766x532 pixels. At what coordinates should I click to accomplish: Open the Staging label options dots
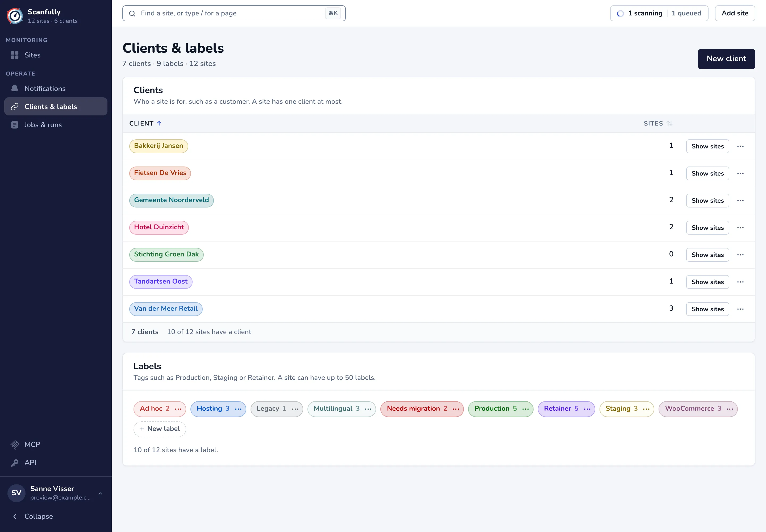tap(646, 409)
